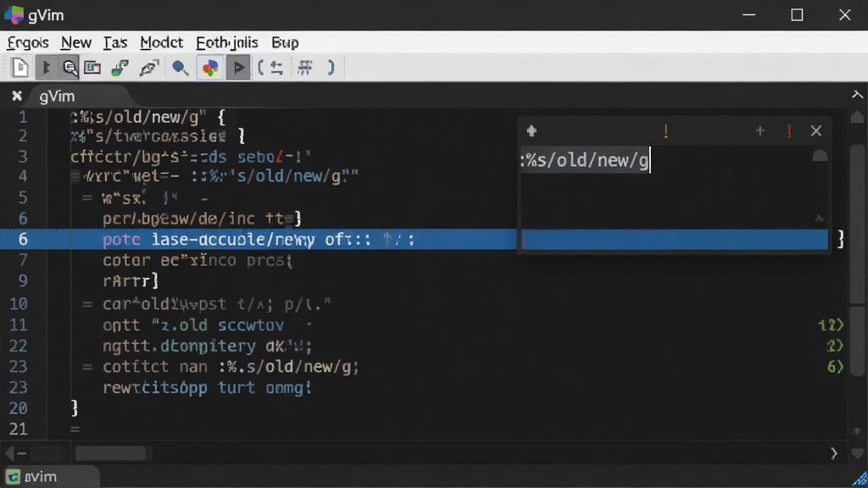
Task: Open the colored circles palette icon
Action: point(210,68)
